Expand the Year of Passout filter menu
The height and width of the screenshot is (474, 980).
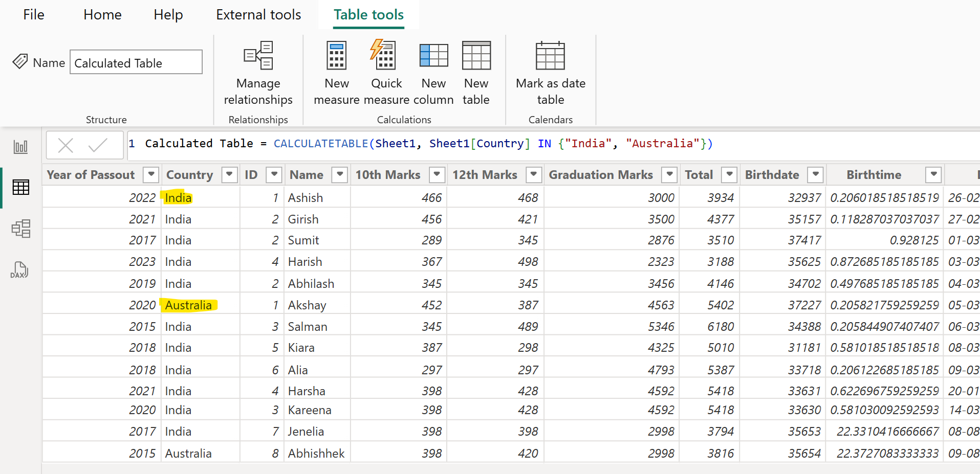click(151, 174)
